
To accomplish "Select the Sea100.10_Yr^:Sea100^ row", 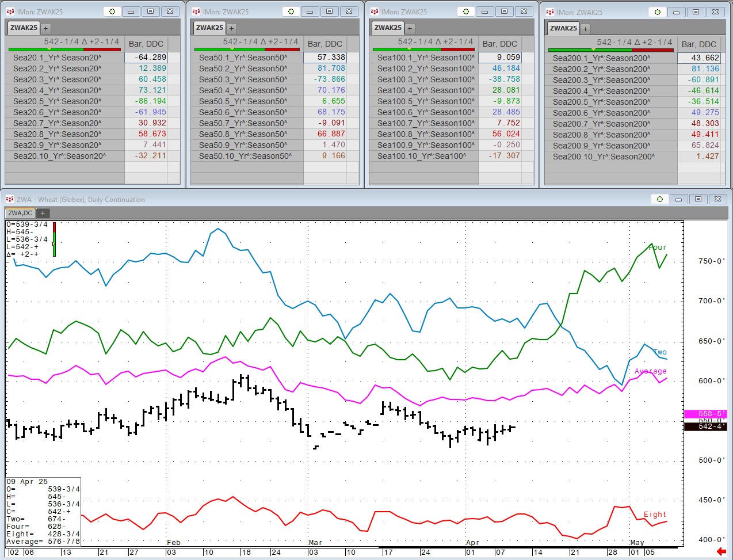I will [423, 156].
